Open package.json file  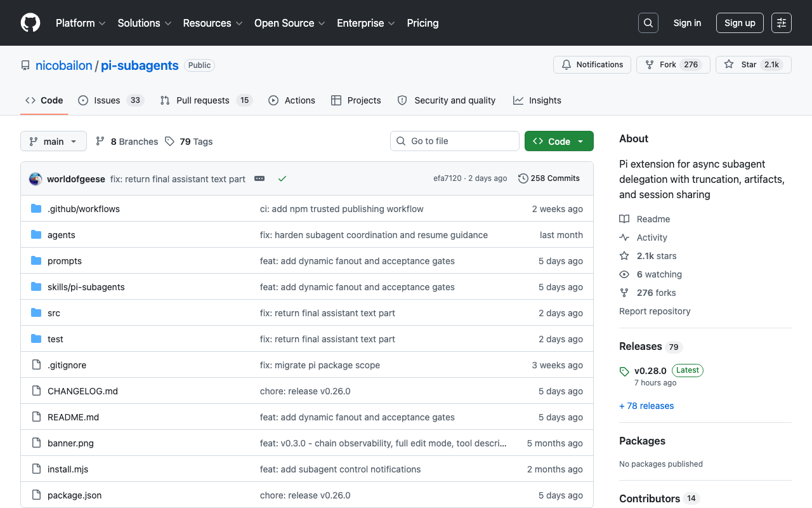pyautogui.click(x=75, y=495)
